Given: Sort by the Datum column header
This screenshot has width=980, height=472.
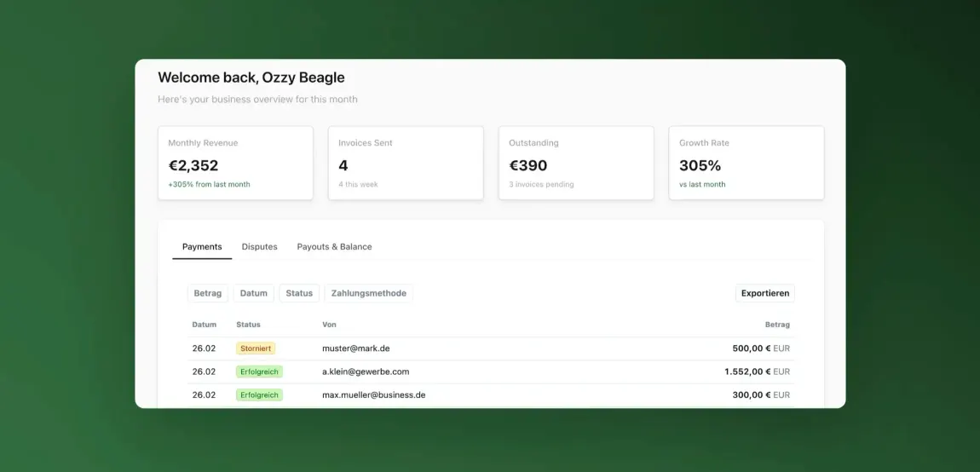Looking at the screenshot, I should pos(204,325).
